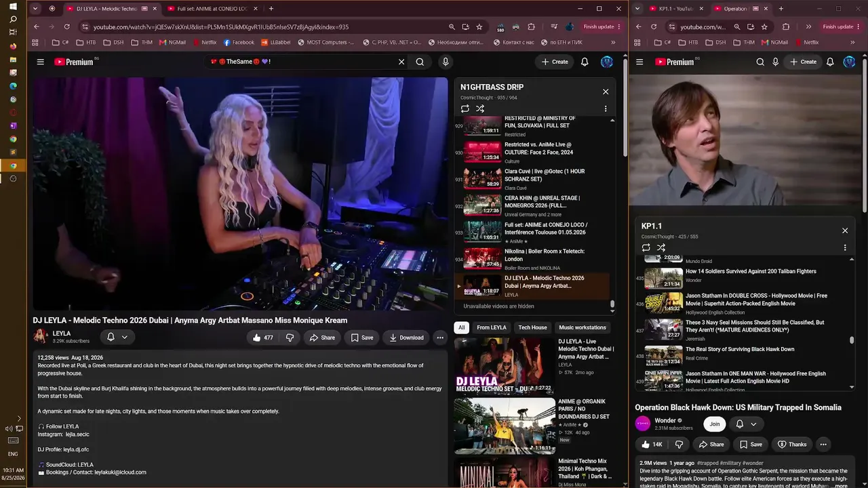Open notifications bell in right window header

pyautogui.click(x=830, y=62)
